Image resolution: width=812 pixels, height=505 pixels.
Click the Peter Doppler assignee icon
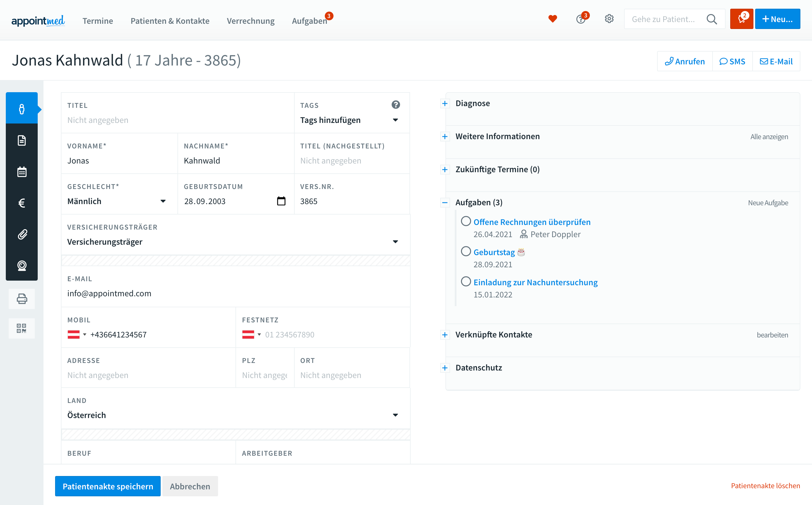(x=523, y=235)
